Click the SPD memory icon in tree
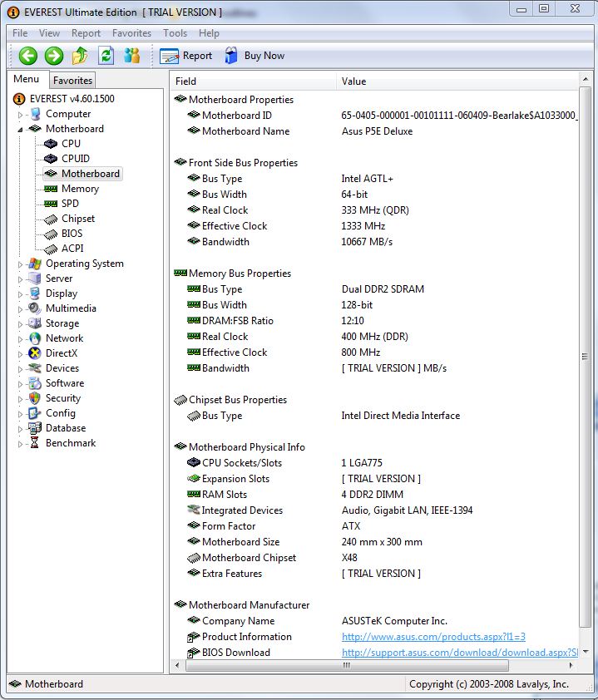 point(51,204)
